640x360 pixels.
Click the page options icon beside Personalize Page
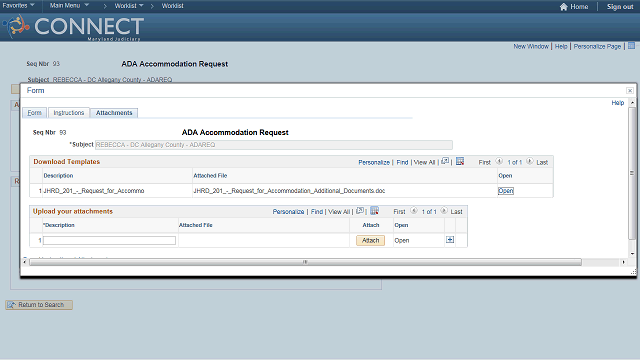[x=631, y=46]
